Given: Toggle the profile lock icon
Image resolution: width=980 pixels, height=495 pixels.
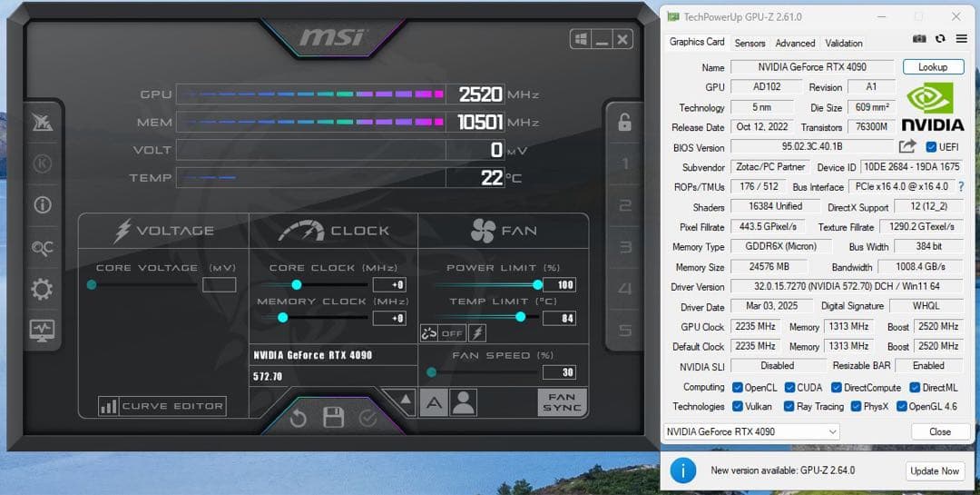Looking at the screenshot, I should [x=624, y=122].
